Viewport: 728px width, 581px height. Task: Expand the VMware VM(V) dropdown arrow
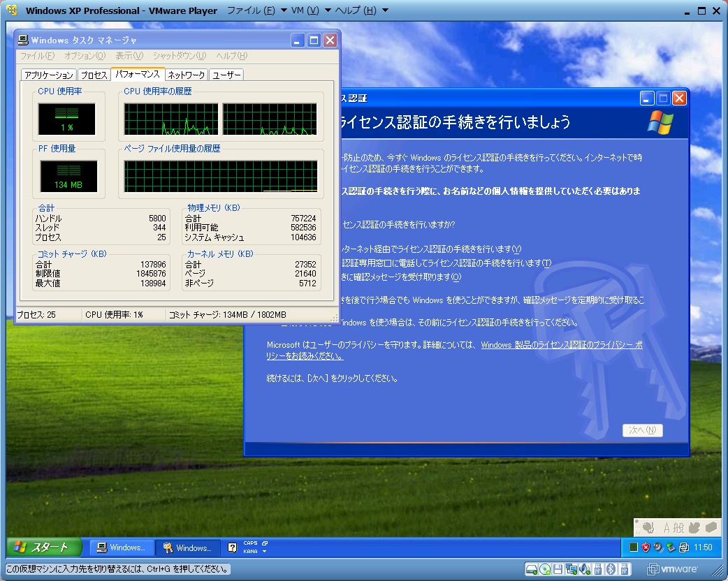click(328, 10)
